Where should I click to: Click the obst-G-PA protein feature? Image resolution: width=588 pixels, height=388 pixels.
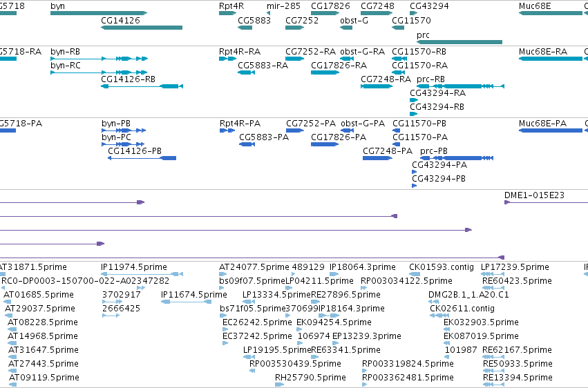[x=348, y=130]
